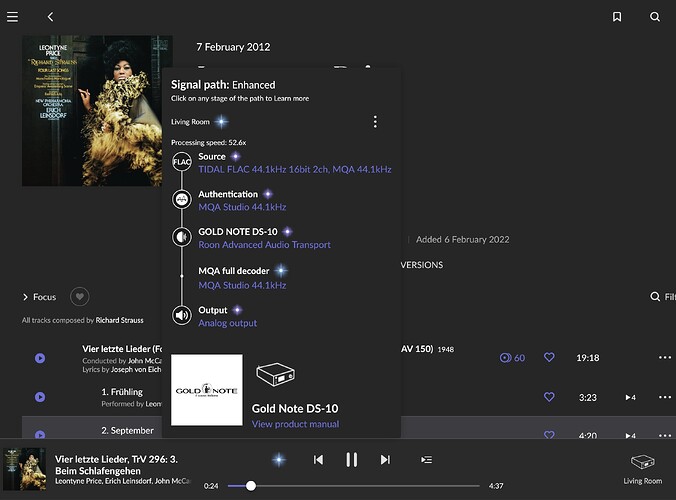Open the Living Room zone picker
Screen dimensions: 676x500
[x=642, y=469]
